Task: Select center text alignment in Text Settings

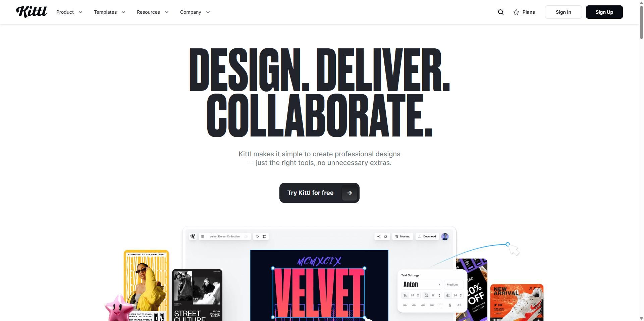Action: tap(414, 305)
